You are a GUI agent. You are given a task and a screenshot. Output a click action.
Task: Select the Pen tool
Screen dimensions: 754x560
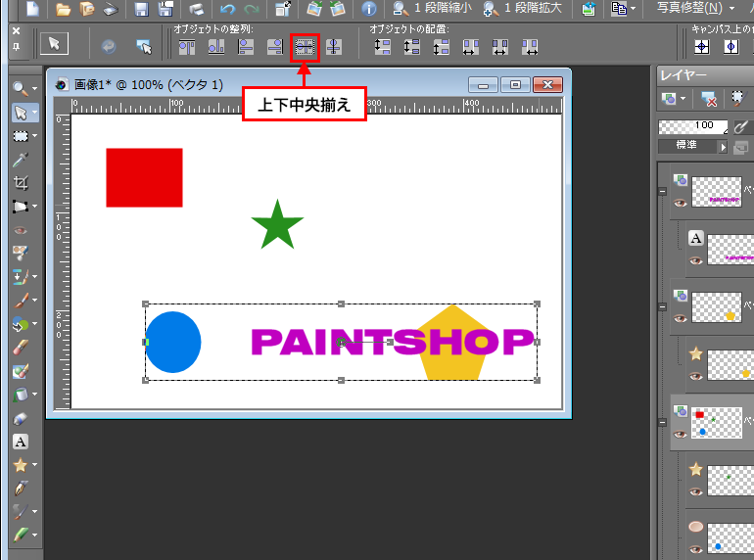click(21, 489)
